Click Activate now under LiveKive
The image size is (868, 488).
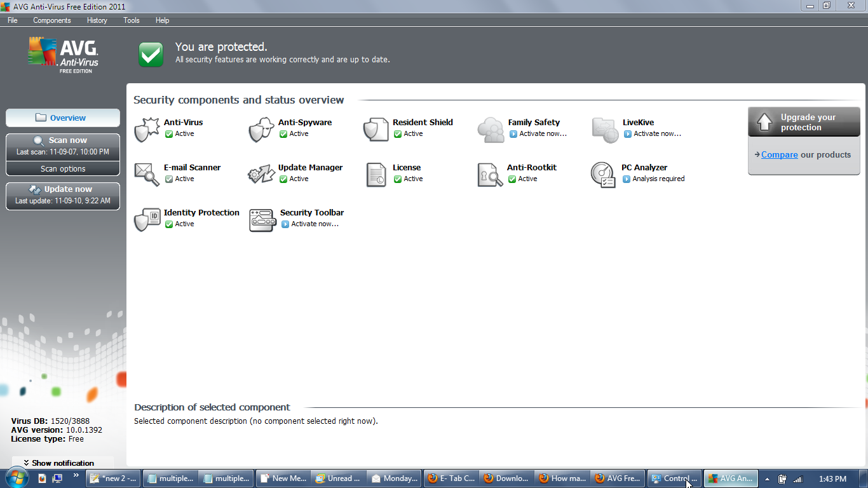tap(652, 134)
